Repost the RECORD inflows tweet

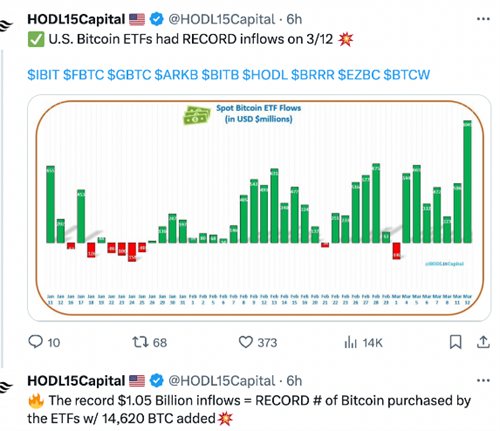[x=150, y=342]
